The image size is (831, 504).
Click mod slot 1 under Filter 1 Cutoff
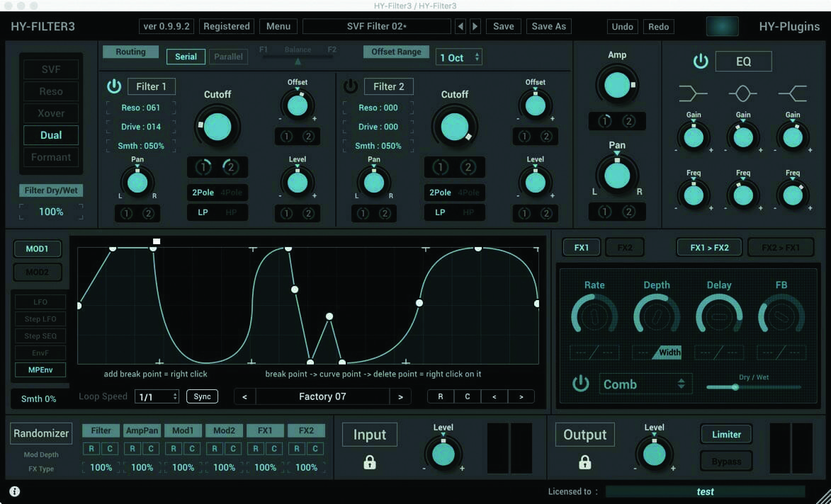(203, 167)
